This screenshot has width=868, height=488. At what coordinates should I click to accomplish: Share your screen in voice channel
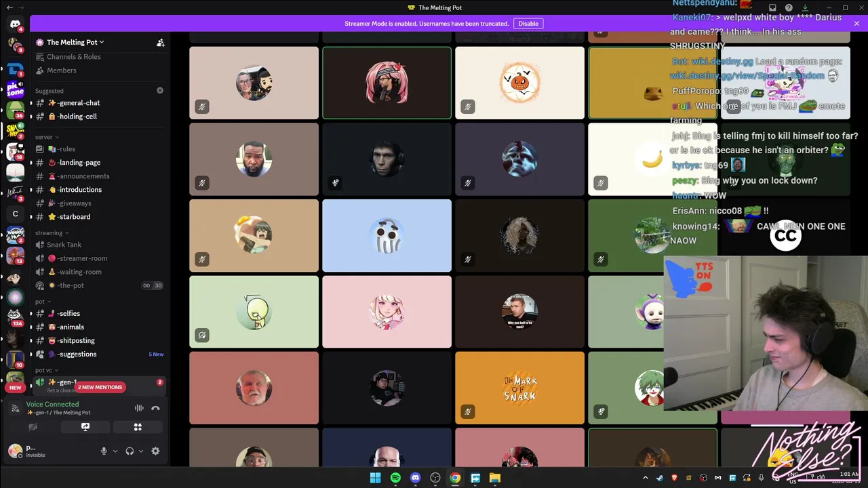85,427
